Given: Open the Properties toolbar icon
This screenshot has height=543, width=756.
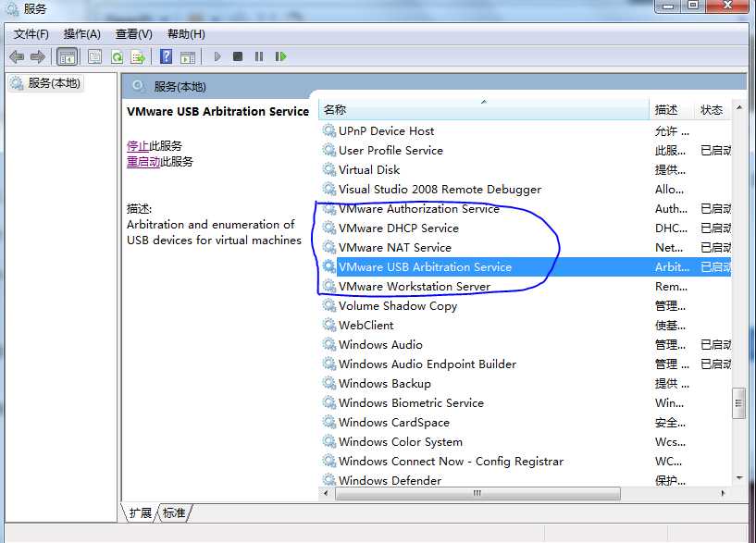Looking at the screenshot, I should [94, 56].
